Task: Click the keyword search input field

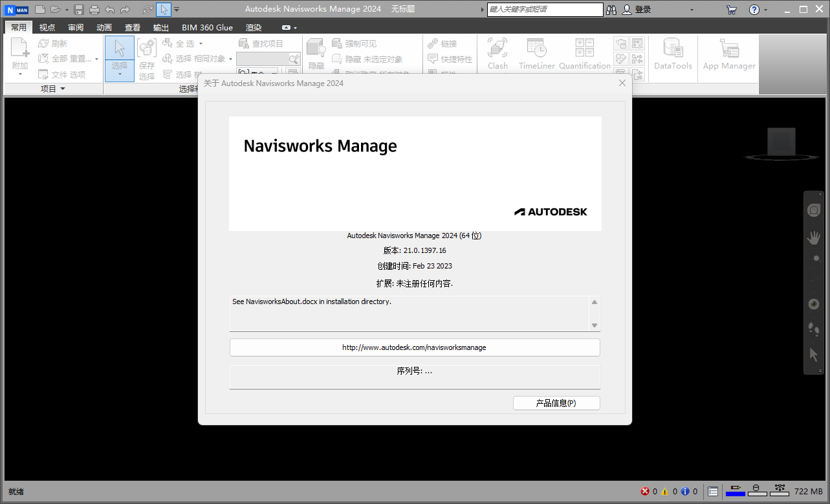Action: pyautogui.click(x=545, y=10)
